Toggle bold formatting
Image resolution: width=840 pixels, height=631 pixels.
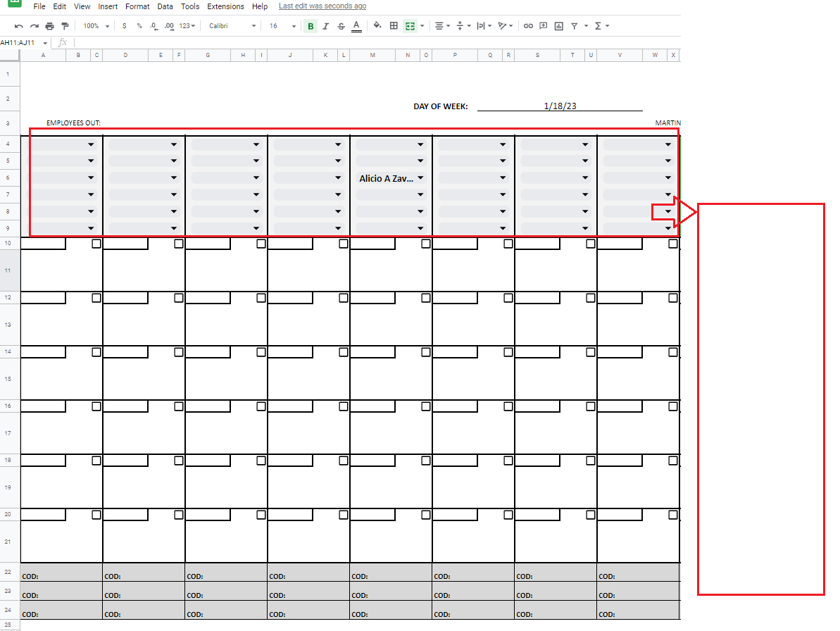tap(310, 25)
